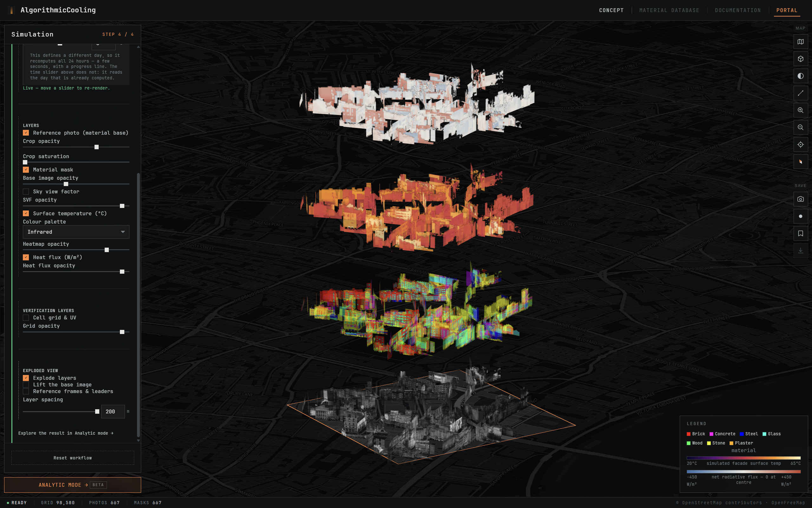
Task: Open the Concept nav item
Action: 611,10
